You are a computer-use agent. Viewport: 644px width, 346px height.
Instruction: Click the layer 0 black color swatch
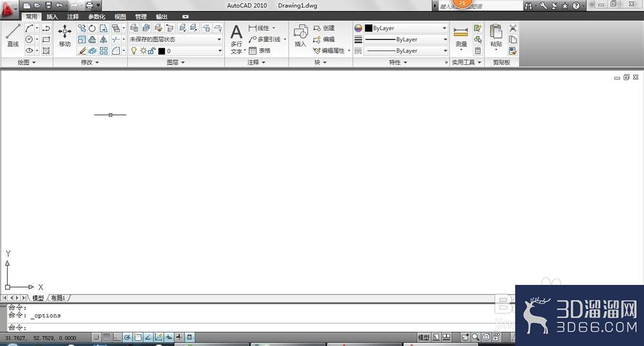pyautogui.click(x=162, y=51)
